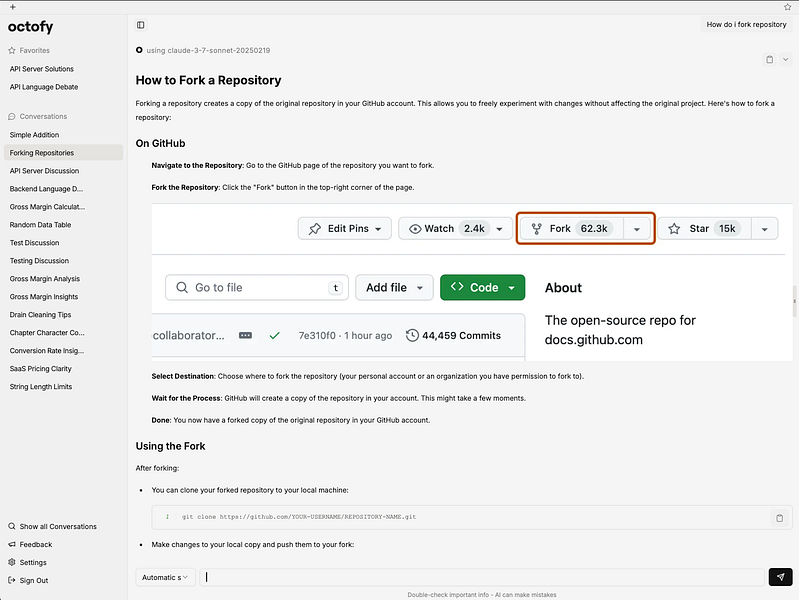Viewport: 799px width, 600px height.
Task: Select the Gross Margin Analysis conversation
Action: coord(44,279)
